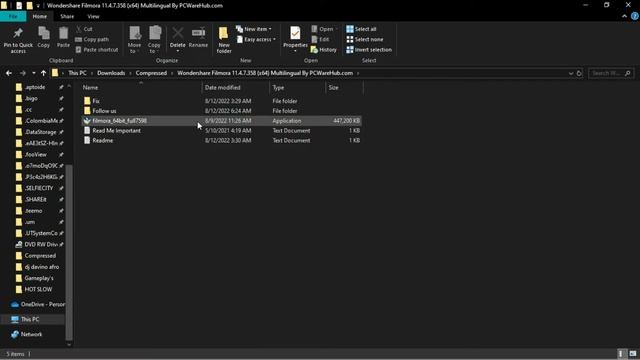Click This PC in address bar

point(77,73)
